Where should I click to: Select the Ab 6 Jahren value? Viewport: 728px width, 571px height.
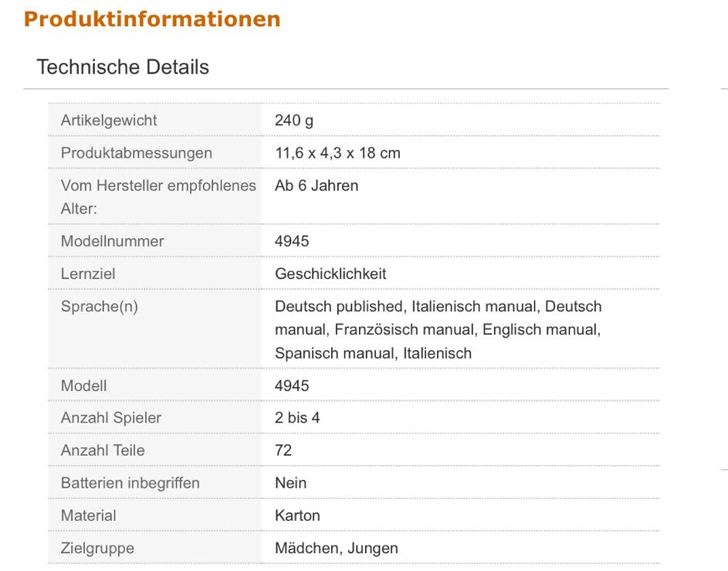(x=317, y=185)
